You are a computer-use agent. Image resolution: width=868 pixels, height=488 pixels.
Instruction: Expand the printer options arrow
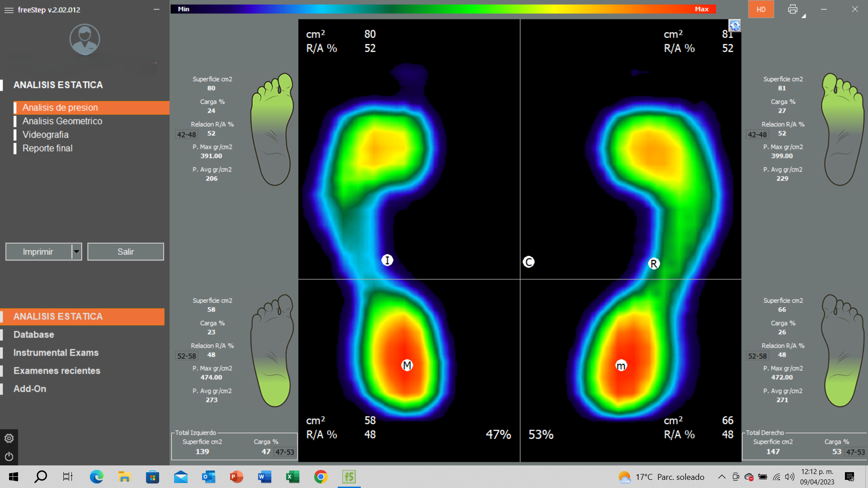804,16
